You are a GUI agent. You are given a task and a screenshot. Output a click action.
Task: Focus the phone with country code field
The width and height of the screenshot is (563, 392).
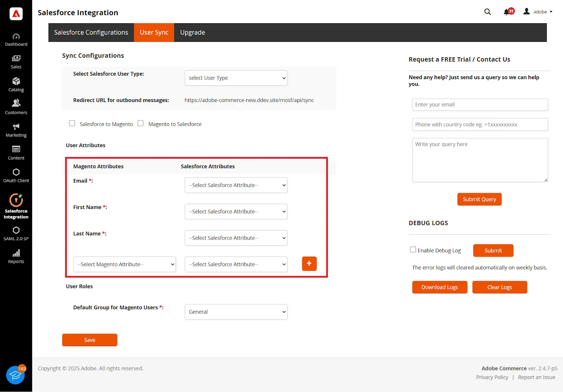coord(480,125)
